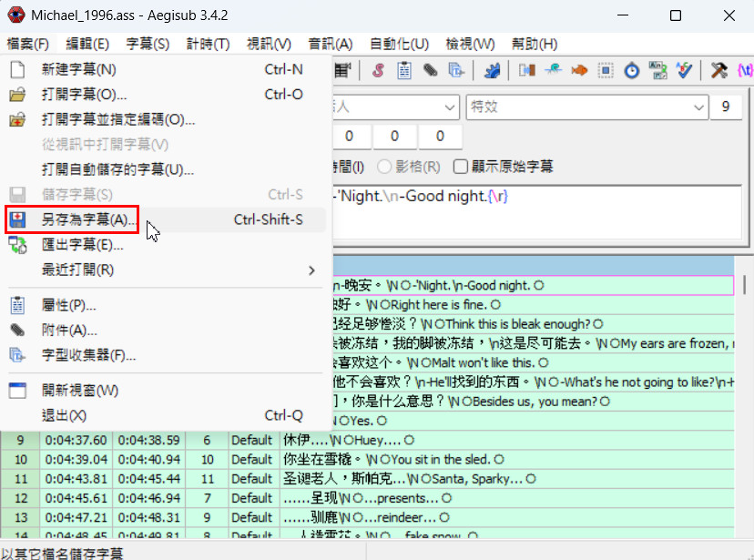This screenshot has height=560, width=754.
Task: Open the actor combo box dropdown arrow
Action: [x=449, y=107]
